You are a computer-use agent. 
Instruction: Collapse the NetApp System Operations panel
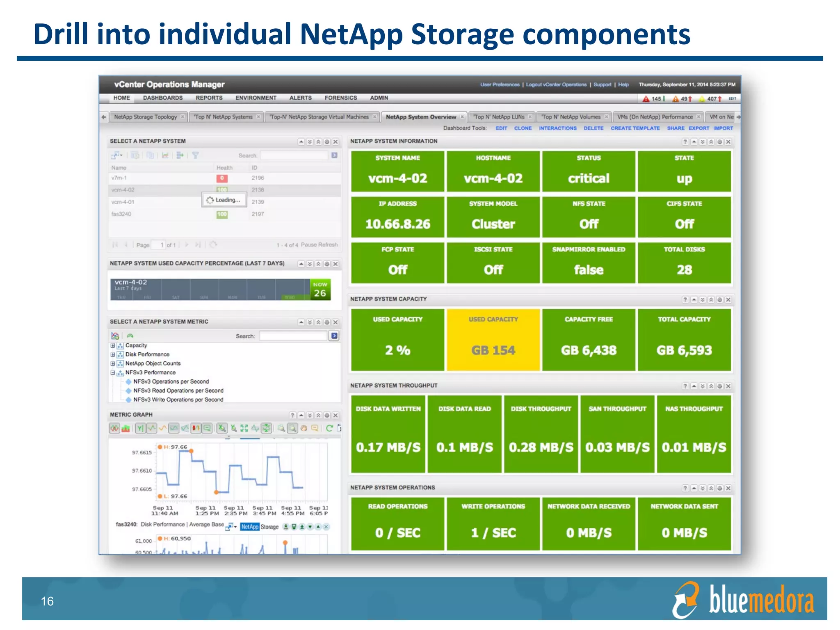click(x=694, y=488)
